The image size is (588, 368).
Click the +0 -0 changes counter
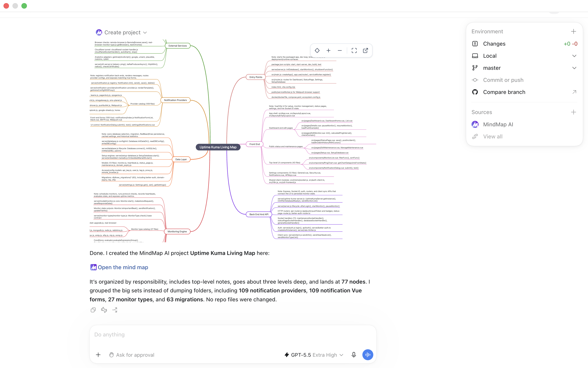pos(570,44)
